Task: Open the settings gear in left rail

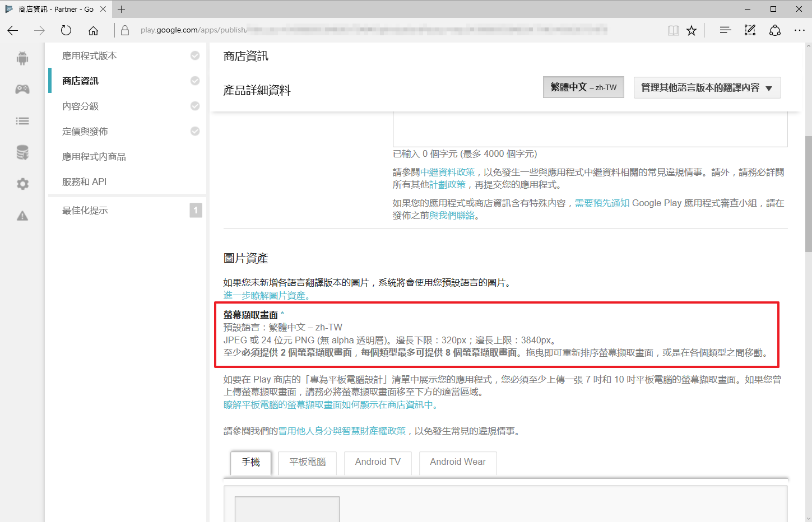Action: pos(22,184)
